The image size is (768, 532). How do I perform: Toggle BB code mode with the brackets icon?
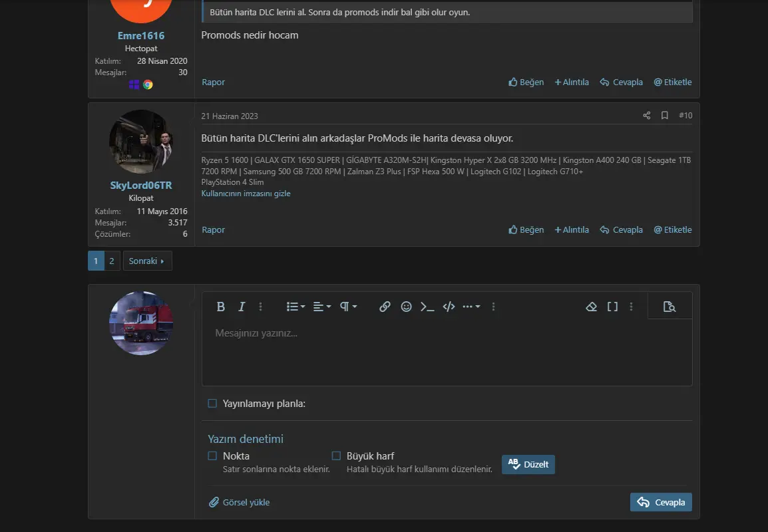pyautogui.click(x=612, y=307)
